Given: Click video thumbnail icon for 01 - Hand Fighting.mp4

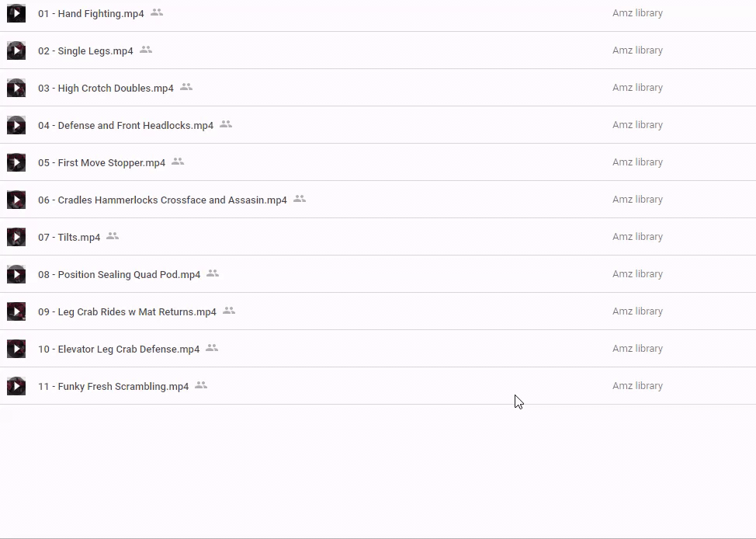Looking at the screenshot, I should click(x=16, y=13).
